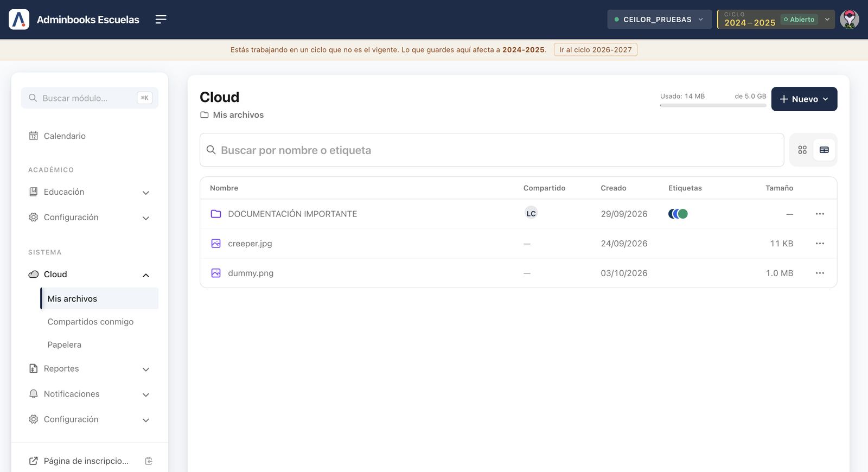Open the creeper.jpg file name
This screenshot has height=472, width=868.
(x=250, y=244)
